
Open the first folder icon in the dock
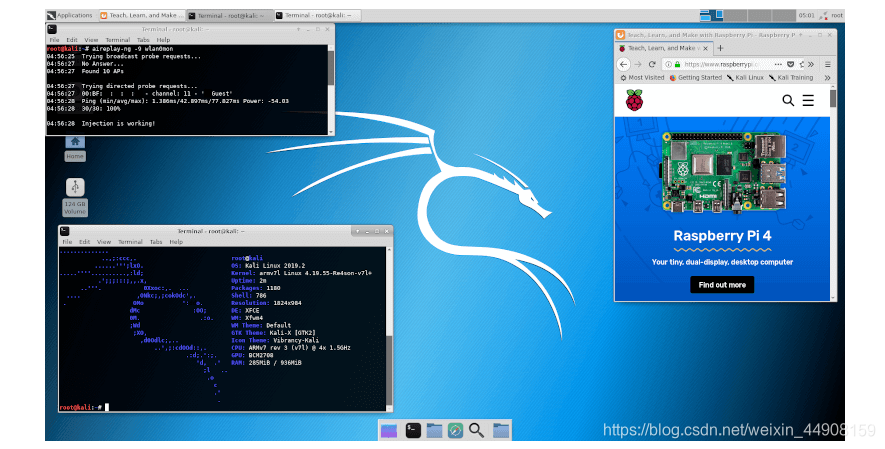(434, 430)
